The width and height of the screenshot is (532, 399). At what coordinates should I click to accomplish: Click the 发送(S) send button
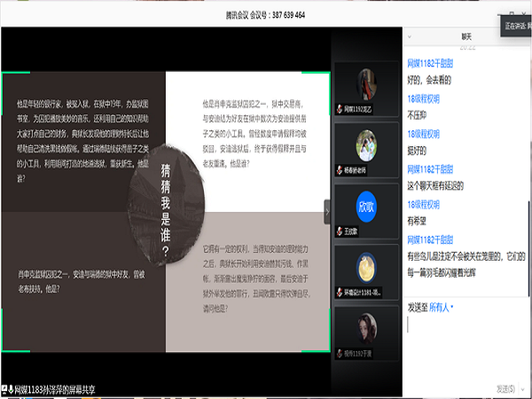click(x=505, y=387)
